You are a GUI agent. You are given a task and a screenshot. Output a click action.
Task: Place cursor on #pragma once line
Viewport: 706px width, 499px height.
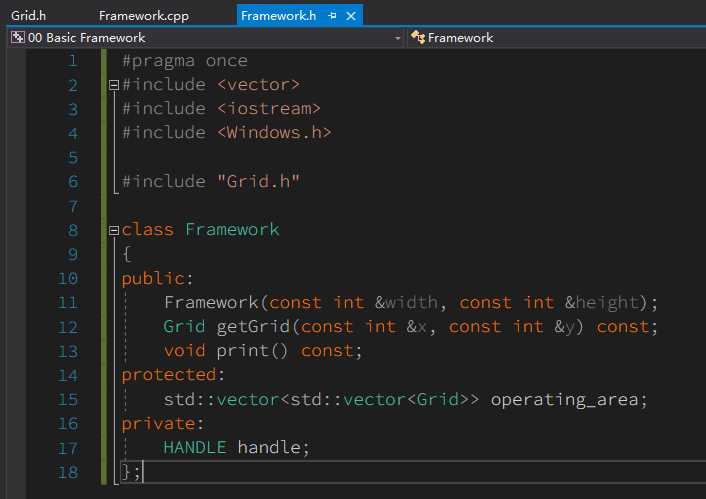point(185,61)
